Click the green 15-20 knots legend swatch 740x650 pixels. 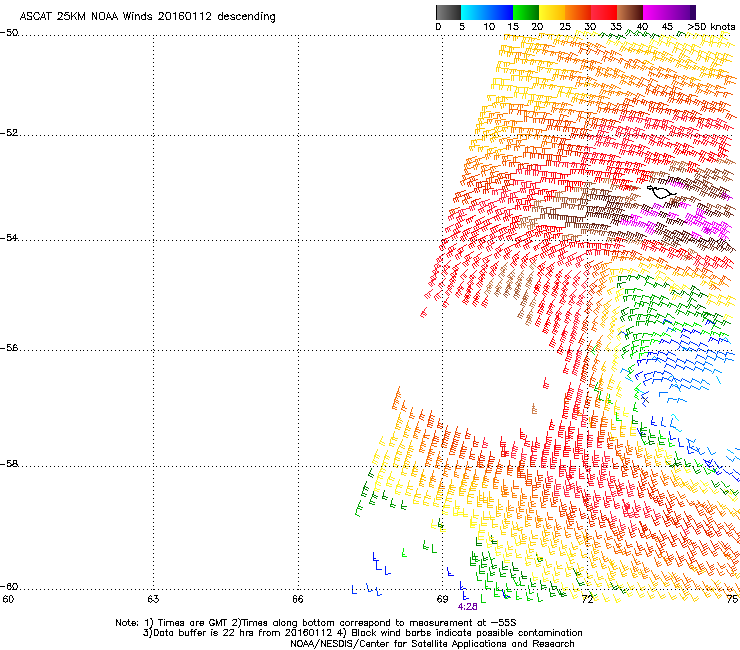526,12
